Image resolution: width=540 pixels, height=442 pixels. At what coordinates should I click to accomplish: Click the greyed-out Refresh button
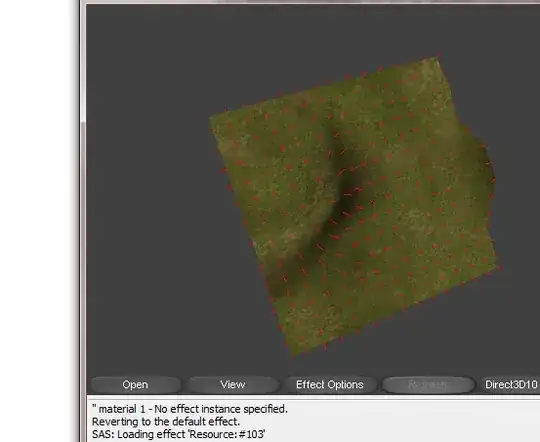(x=428, y=384)
